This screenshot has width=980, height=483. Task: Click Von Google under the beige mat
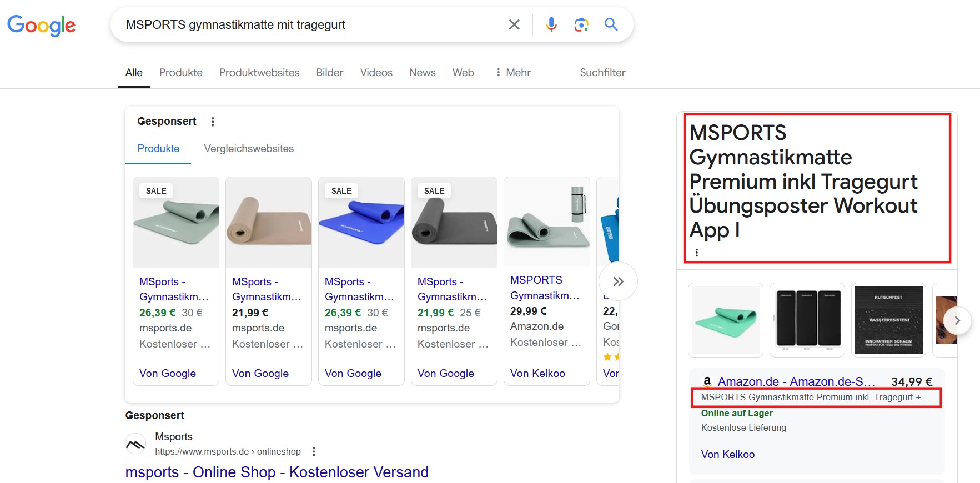(x=260, y=374)
